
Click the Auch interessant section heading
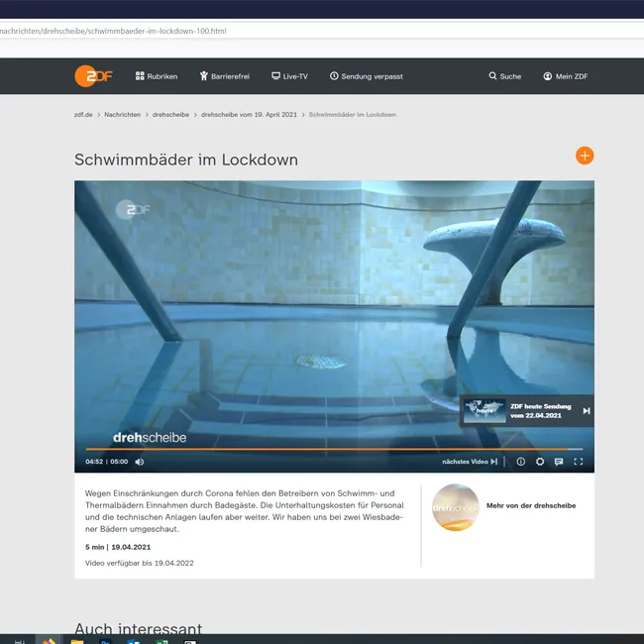point(138,628)
